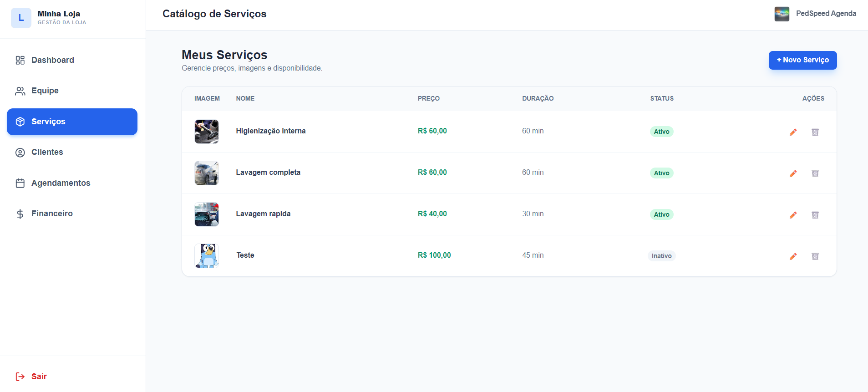Remove Lavagem rapida using its trash icon

pos(815,215)
